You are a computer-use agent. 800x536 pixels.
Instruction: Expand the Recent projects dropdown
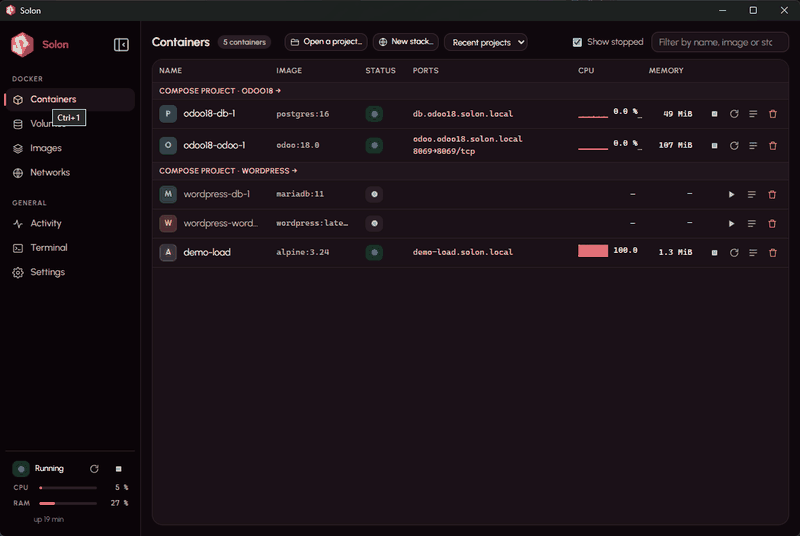click(486, 42)
